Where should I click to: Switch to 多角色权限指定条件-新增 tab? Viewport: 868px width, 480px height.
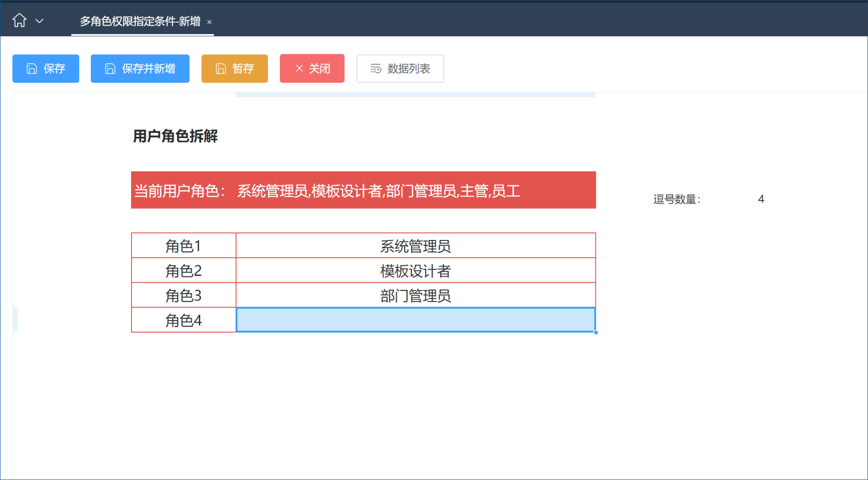140,21
